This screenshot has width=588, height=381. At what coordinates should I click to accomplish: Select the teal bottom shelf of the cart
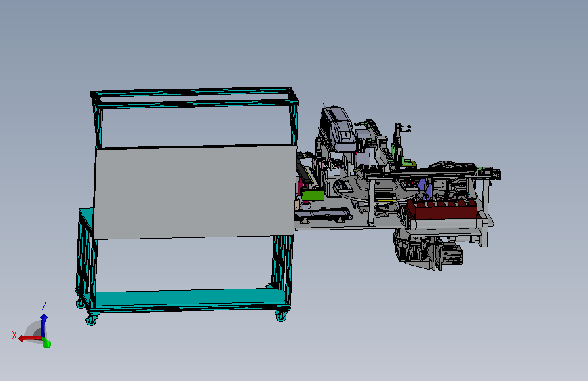coord(189,298)
